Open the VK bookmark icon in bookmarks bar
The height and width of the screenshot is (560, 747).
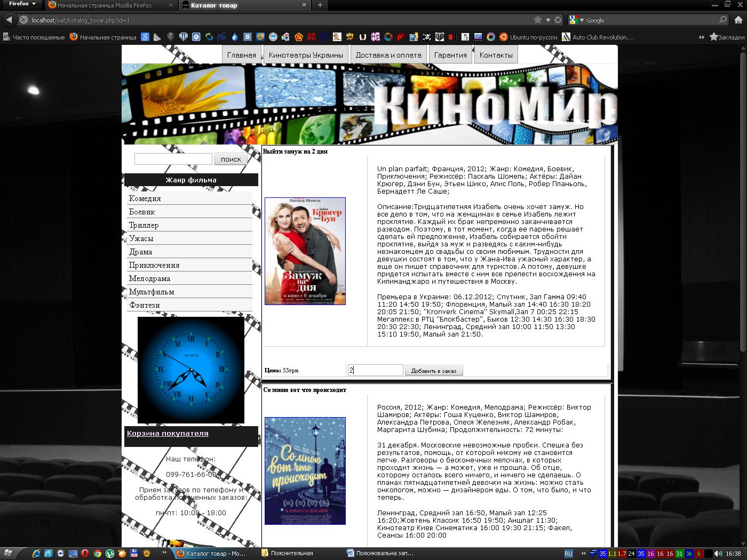pyautogui.click(x=248, y=37)
